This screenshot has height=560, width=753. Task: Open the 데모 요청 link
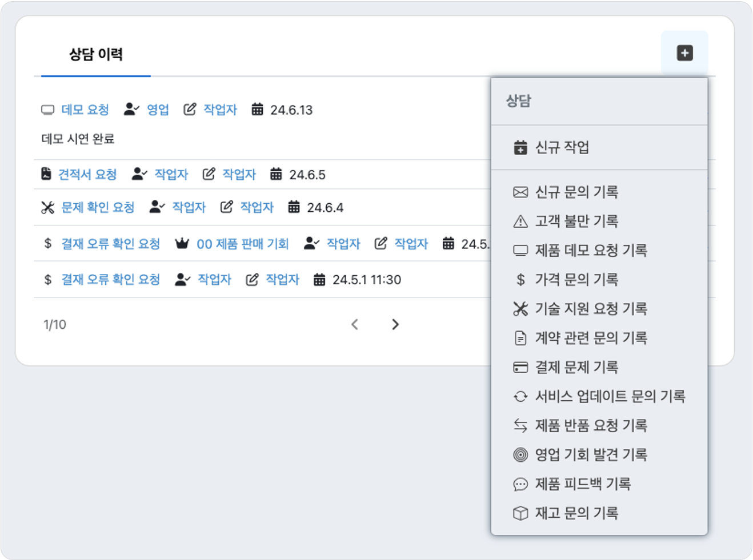pyautogui.click(x=85, y=110)
